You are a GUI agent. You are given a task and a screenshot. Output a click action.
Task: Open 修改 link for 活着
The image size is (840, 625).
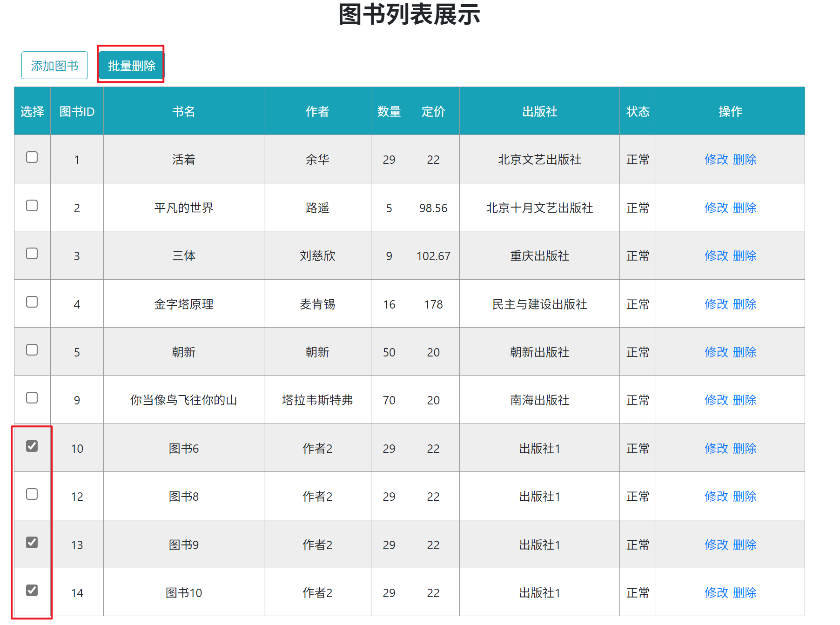(x=716, y=160)
